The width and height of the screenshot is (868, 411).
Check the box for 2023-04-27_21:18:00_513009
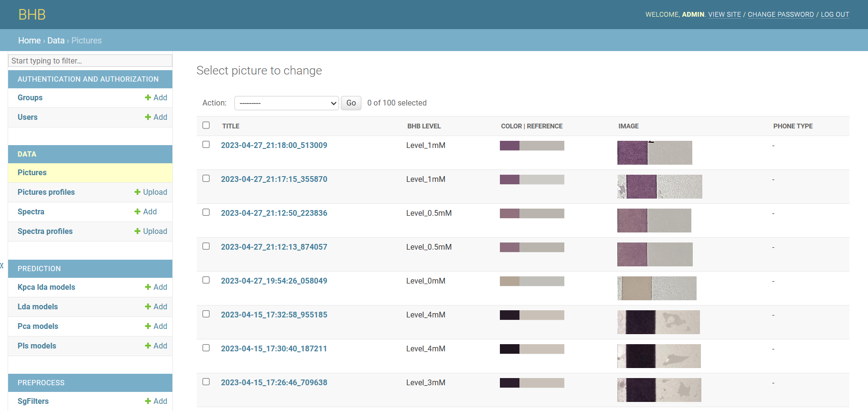point(206,145)
